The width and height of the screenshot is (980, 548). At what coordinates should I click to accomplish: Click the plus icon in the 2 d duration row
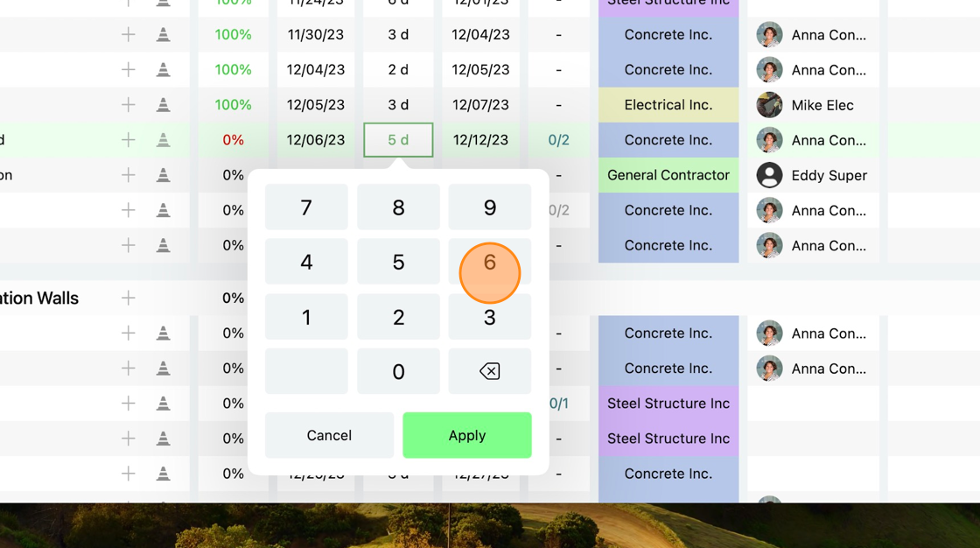[x=128, y=69]
